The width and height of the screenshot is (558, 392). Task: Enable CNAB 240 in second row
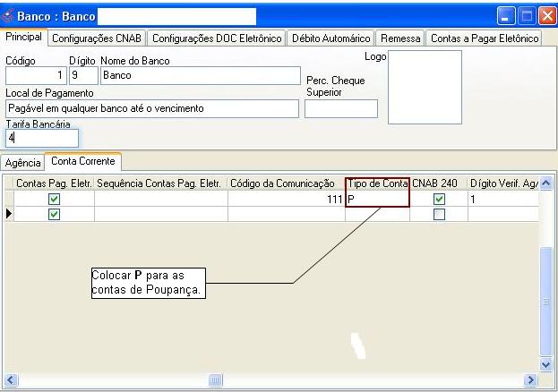[x=439, y=214]
